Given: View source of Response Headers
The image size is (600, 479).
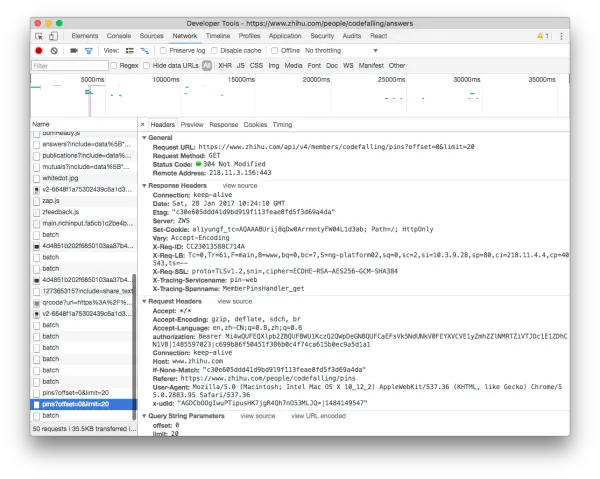Looking at the screenshot, I should 240,186.
